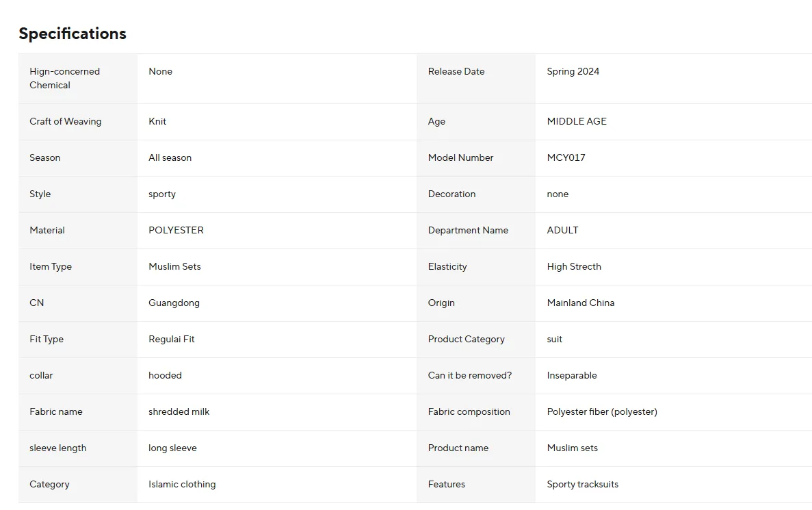Select the Hign-concerned Chemical label cell
812x510 pixels.
coord(78,78)
